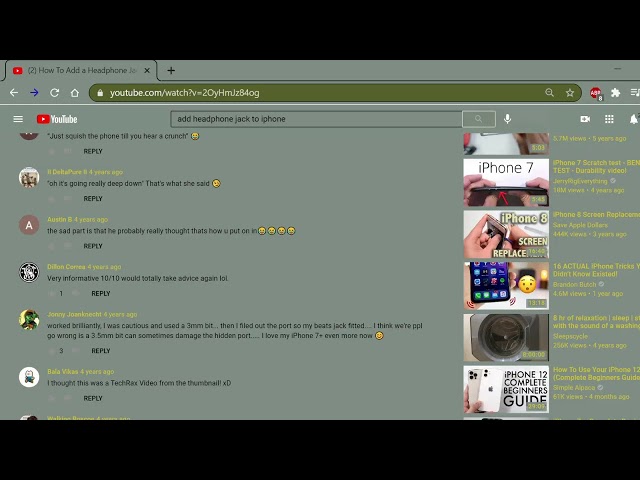Open a new browser tab
Image resolution: width=640 pixels, height=480 pixels.
(171, 71)
